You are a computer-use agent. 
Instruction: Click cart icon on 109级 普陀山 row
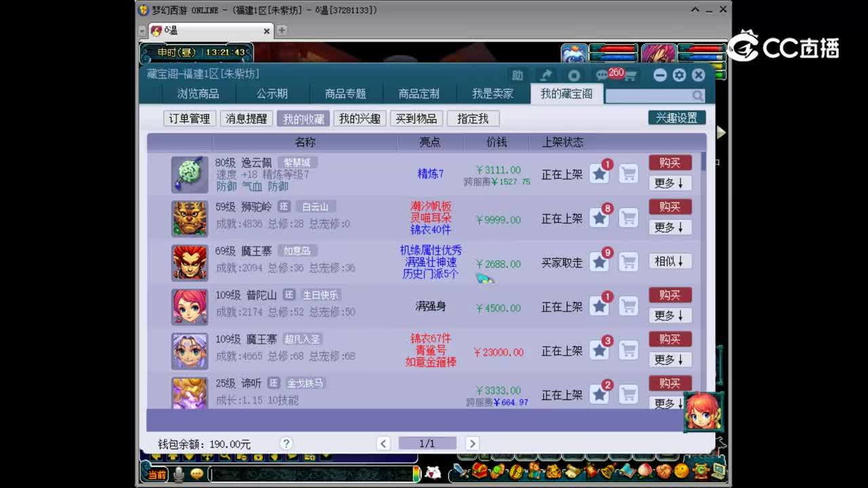(x=629, y=306)
